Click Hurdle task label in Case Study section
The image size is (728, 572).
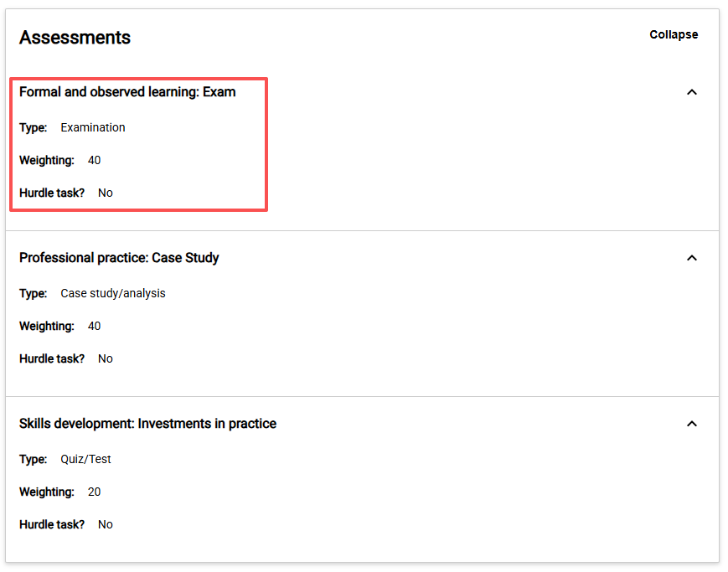52,359
